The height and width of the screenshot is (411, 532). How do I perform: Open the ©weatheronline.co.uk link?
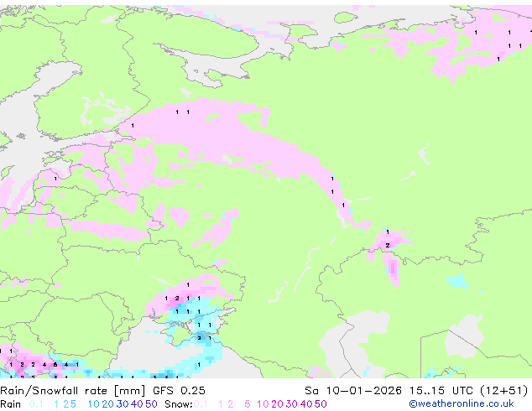(x=462, y=404)
